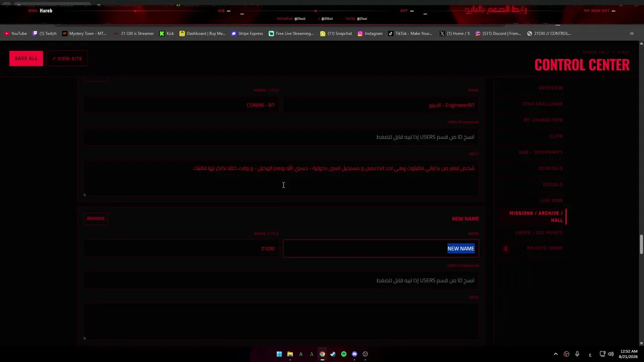
Task: Show more bookmarks via the chevron
Action: pos(631,34)
